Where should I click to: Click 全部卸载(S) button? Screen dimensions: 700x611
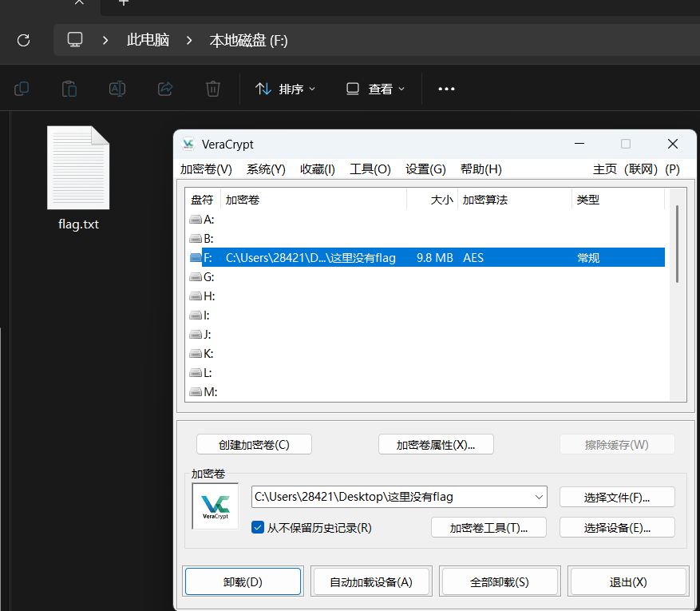click(500, 581)
